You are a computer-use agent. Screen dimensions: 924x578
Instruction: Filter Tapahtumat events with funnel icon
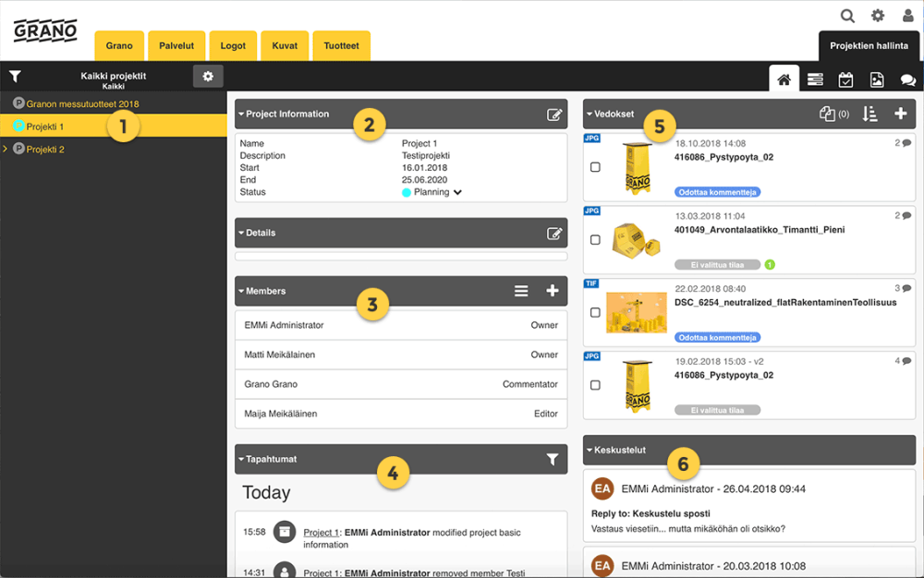tap(553, 459)
